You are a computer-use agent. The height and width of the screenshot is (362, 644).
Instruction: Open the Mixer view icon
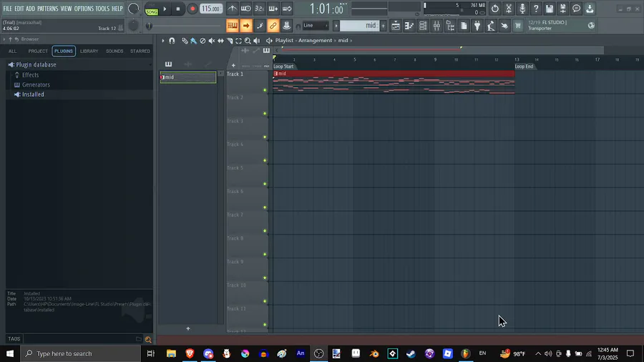[436, 26]
